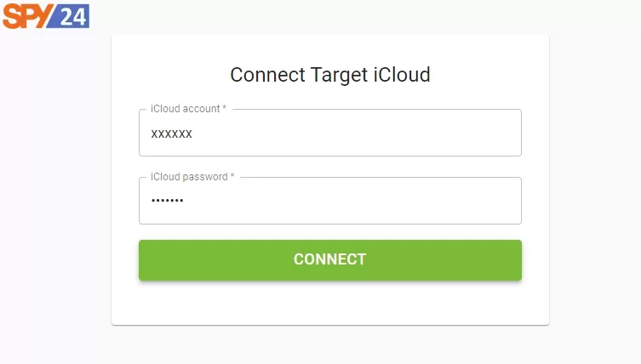Click the word Target in the heading
Image resolution: width=641 pixels, height=364 pixels.
click(x=339, y=76)
